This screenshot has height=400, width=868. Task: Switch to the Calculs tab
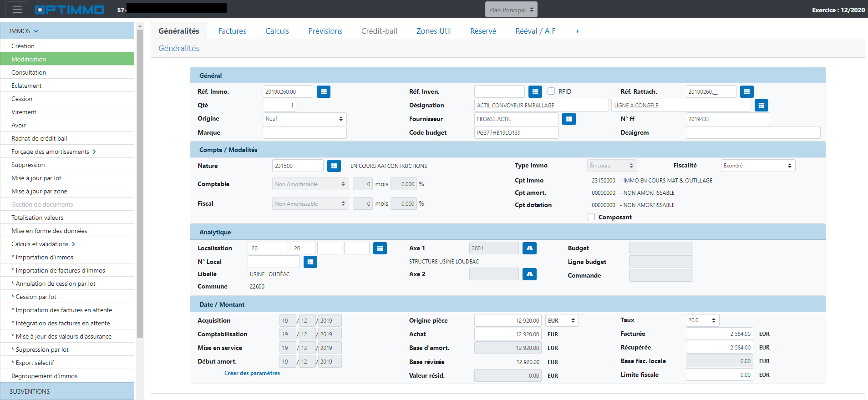(277, 31)
